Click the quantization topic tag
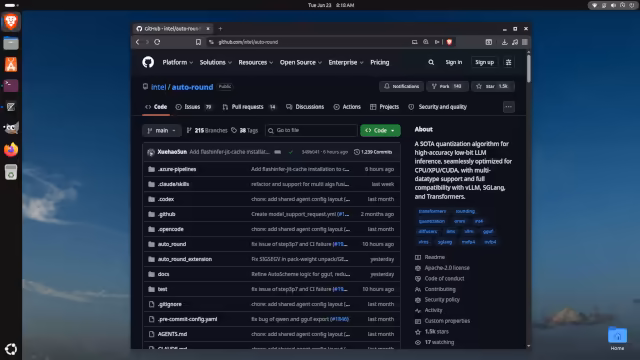640x360 pixels. (431, 221)
